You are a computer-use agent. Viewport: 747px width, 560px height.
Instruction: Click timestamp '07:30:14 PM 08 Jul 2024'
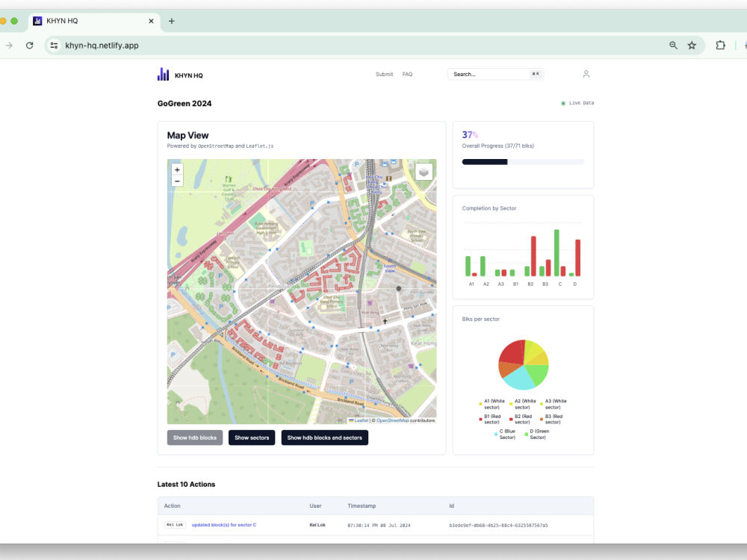(x=379, y=525)
